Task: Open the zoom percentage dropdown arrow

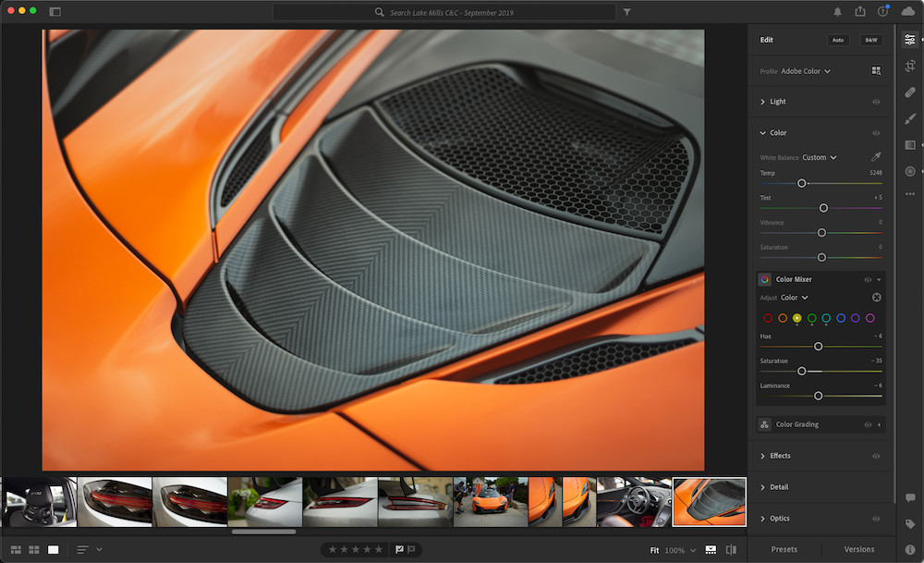Action: (693, 550)
